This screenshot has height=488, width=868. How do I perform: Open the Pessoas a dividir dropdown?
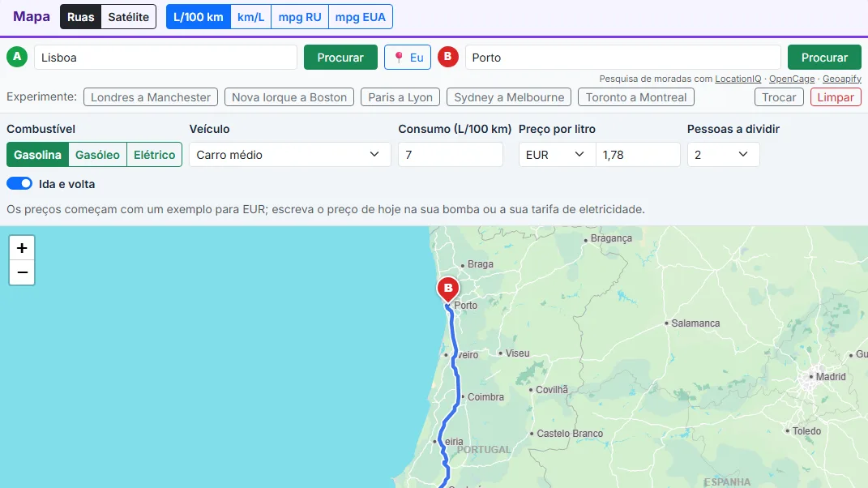pos(723,155)
